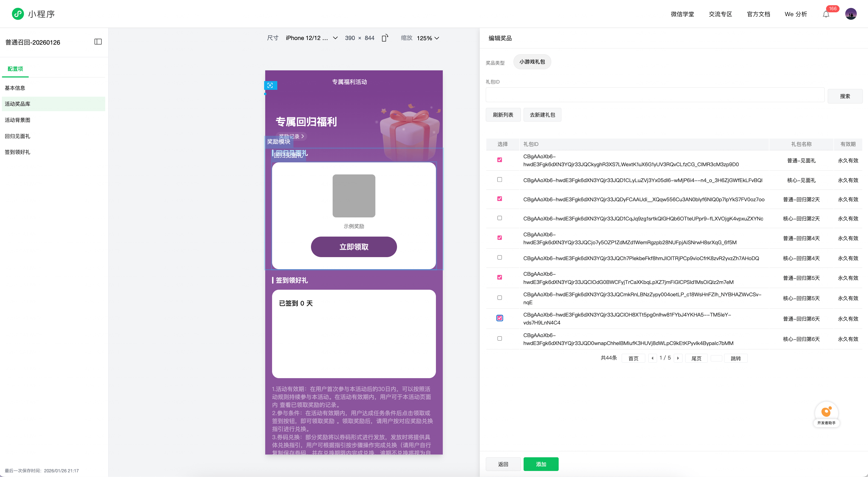Rotate device orientation icon
The image size is (868, 477).
[x=385, y=38]
